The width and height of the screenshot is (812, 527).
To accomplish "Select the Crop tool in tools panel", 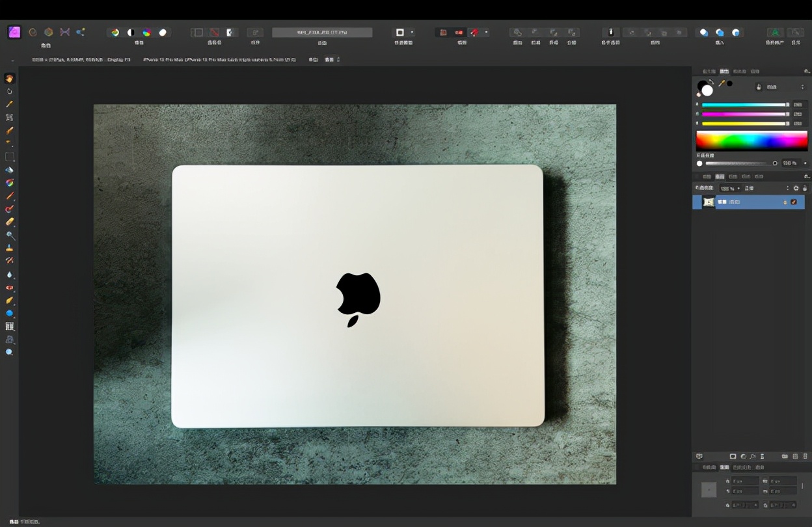I will (9, 118).
